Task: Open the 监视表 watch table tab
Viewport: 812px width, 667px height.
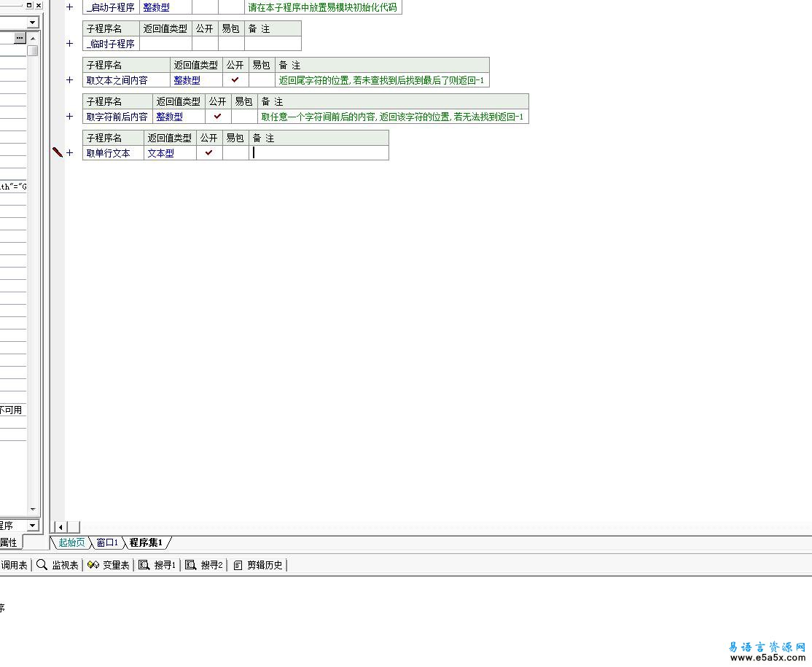Action: click(58, 565)
